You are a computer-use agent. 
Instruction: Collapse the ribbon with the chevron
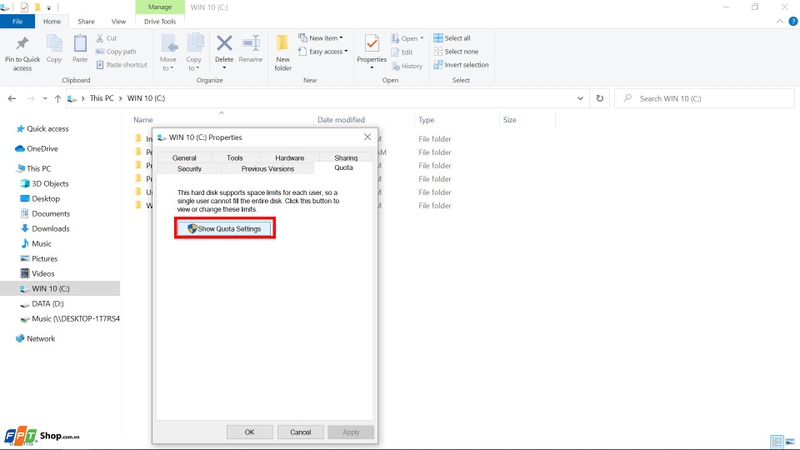click(780, 21)
